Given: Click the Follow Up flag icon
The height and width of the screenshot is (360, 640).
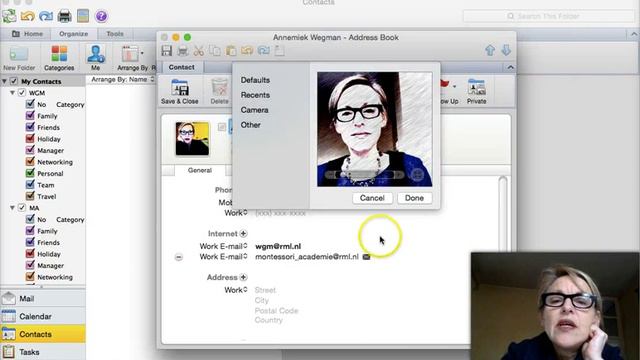Looking at the screenshot, I should (x=445, y=84).
